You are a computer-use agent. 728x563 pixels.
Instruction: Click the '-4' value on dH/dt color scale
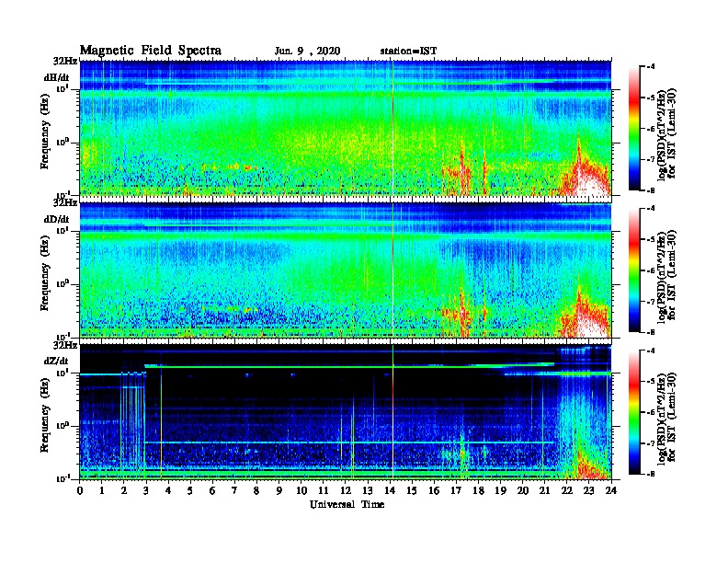pos(651,67)
